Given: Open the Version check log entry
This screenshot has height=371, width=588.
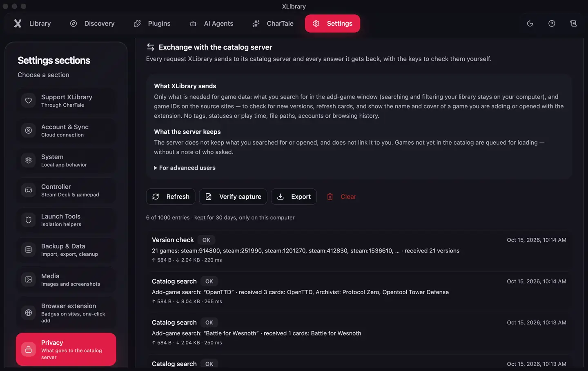Looking at the screenshot, I should 359,250.
